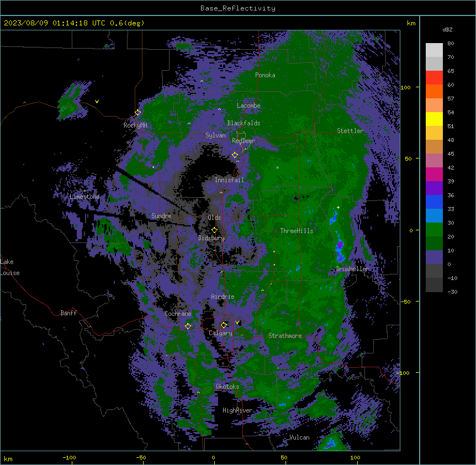Click the Didsbury city label
Image resolution: width=476 pixels, height=465 pixels.
(211, 238)
